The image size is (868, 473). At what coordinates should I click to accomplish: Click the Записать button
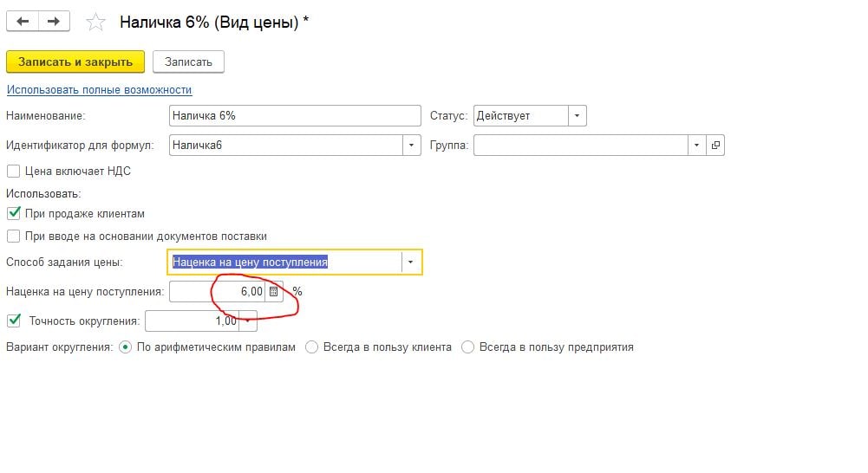coord(188,62)
